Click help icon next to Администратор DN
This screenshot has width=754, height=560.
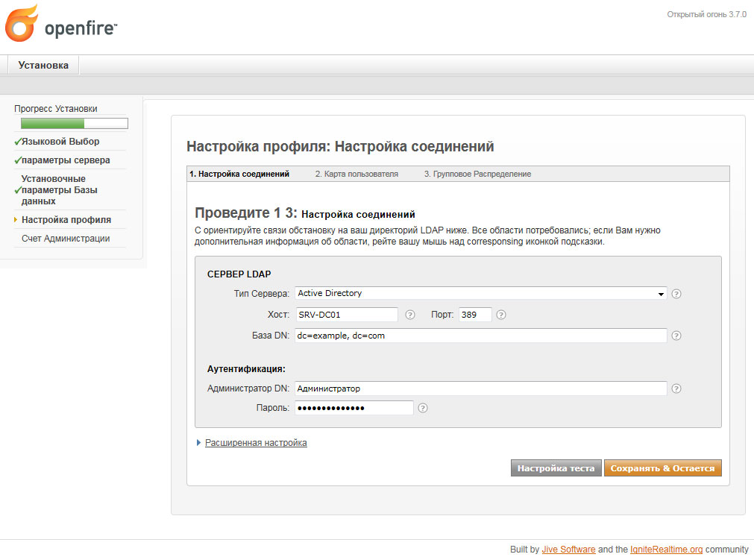(x=676, y=388)
